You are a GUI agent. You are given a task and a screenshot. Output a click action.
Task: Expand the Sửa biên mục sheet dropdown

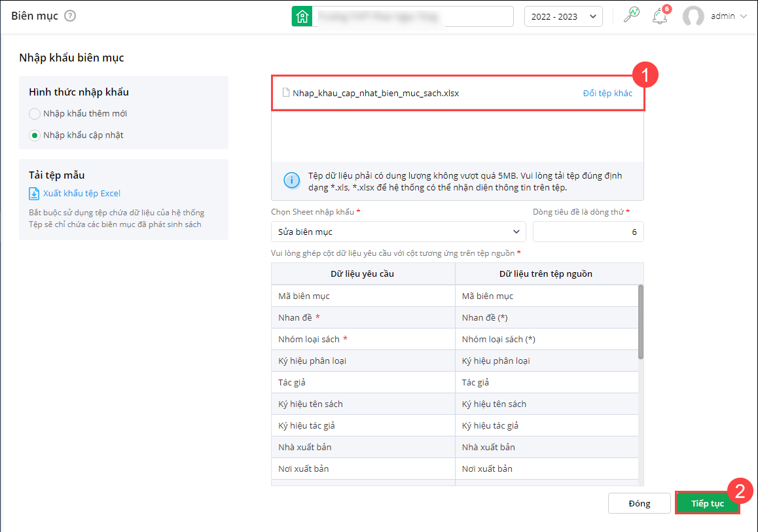398,232
